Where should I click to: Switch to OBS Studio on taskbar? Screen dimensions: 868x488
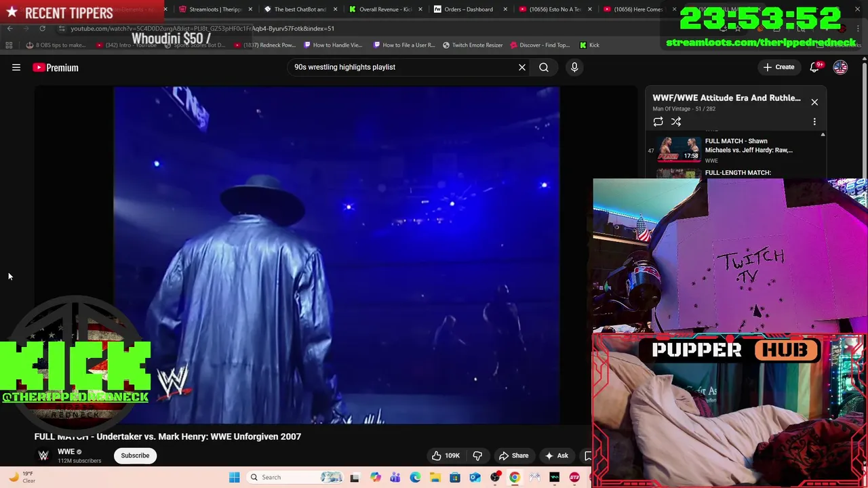495,477
